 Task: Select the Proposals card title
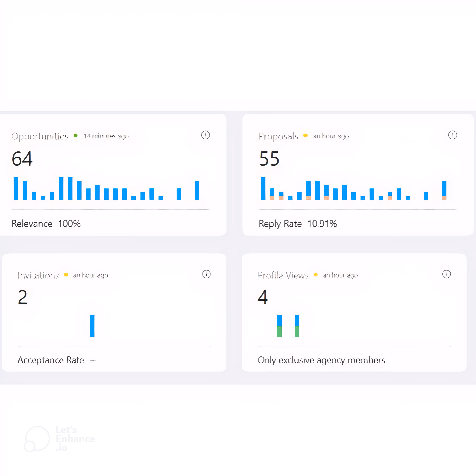pyautogui.click(x=278, y=136)
